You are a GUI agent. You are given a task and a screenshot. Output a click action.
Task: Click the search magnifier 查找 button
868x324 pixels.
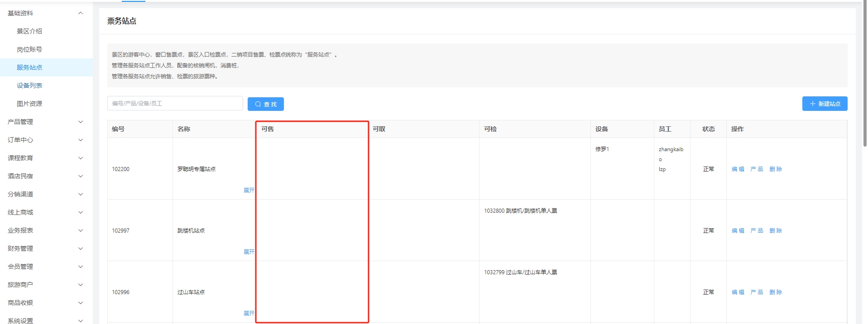265,104
